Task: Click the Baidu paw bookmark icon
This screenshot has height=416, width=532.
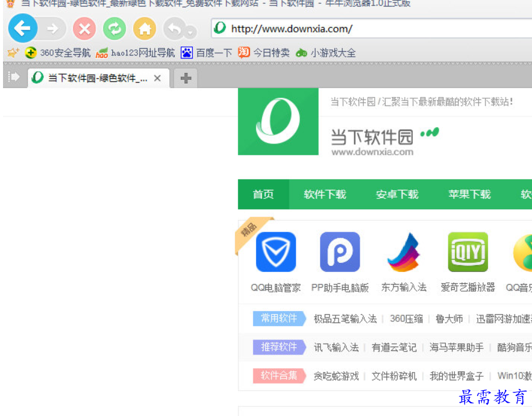Action: point(187,53)
